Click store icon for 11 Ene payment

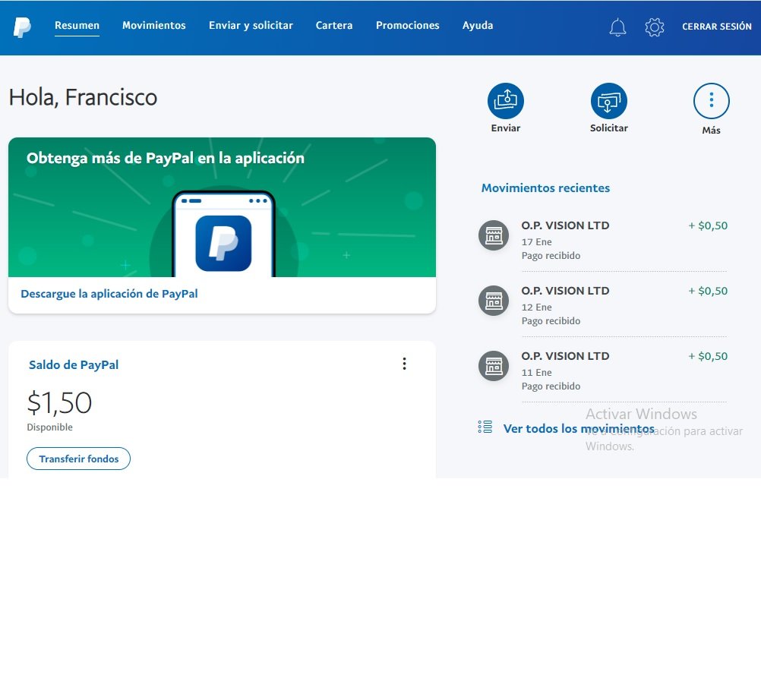[494, 366]
